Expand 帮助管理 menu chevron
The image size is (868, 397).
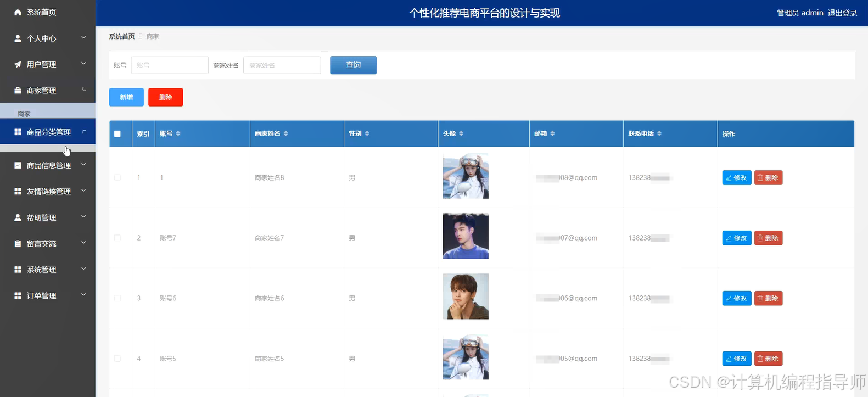tap(83, 216)
